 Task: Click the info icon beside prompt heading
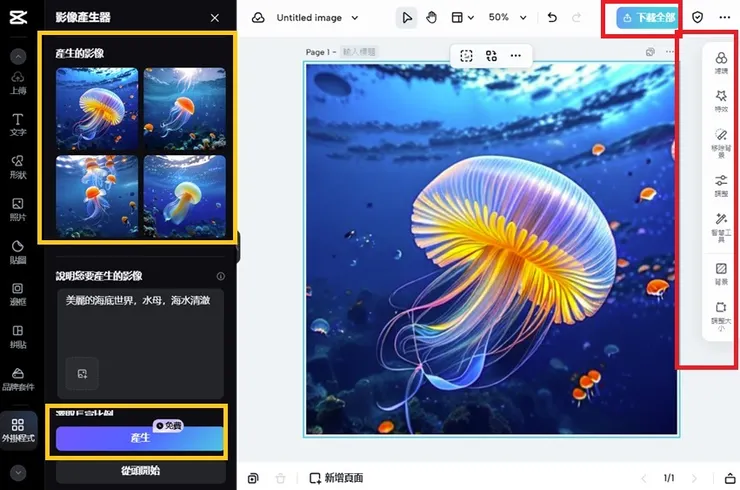[220, 276]
